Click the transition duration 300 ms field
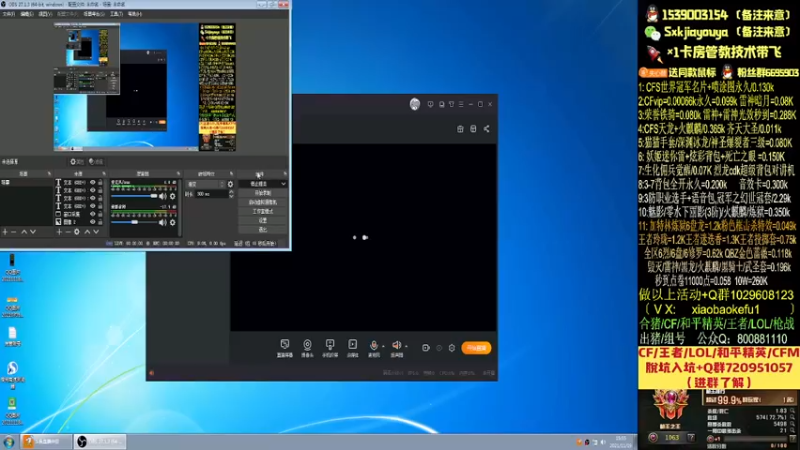The image size is (800, 450). 212,194
